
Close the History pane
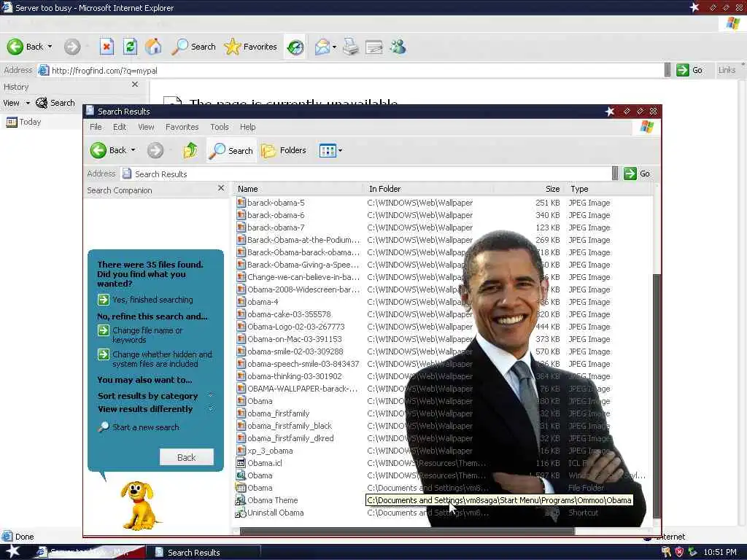(x=135, y=85)
